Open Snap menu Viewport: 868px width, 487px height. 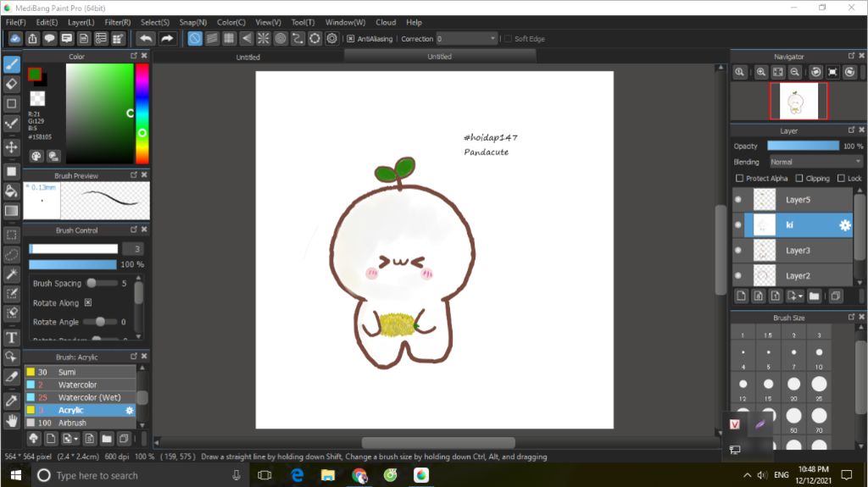click(x=192, y=22)
